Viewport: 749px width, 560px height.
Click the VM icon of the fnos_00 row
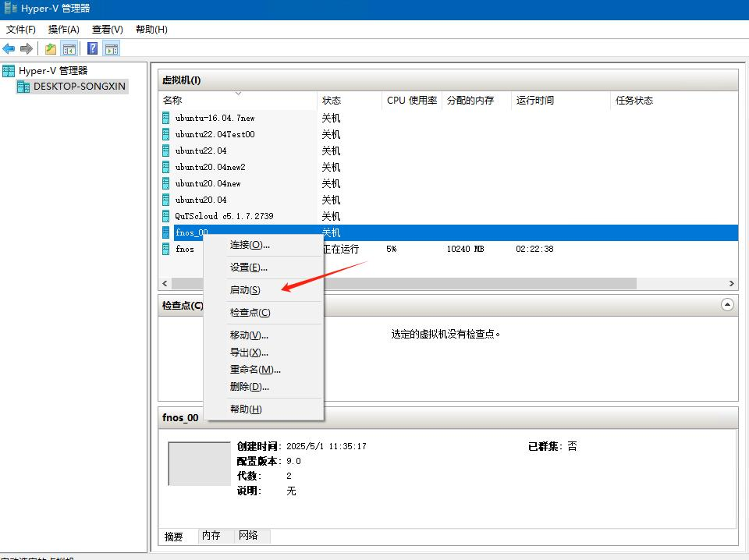coord(165,232)
